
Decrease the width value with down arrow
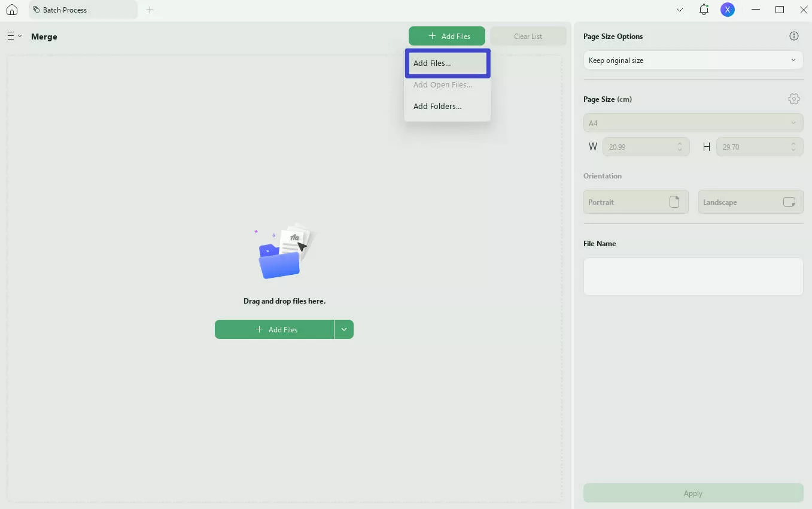(680, 150)
